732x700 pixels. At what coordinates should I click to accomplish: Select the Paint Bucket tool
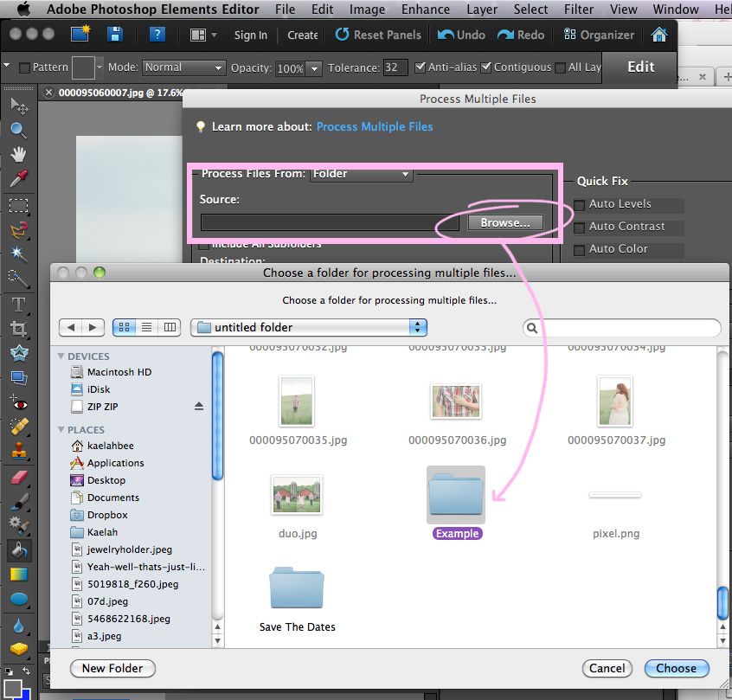point(19,550)
